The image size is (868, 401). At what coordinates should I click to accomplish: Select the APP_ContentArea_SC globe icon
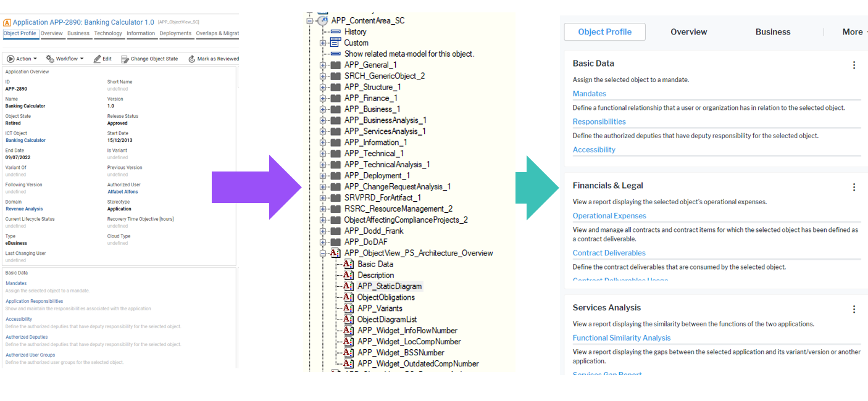click(322, 20)
